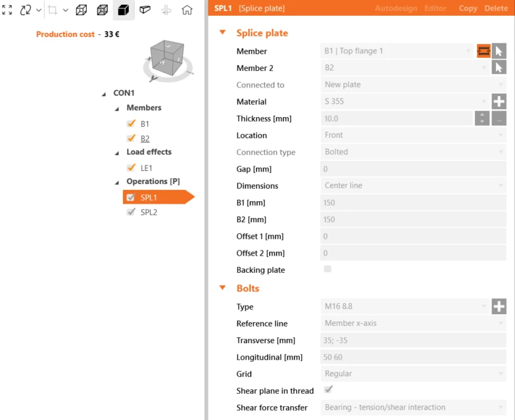Click the Delete button in header
515x420 pixels.
click(x=496, y=8)
